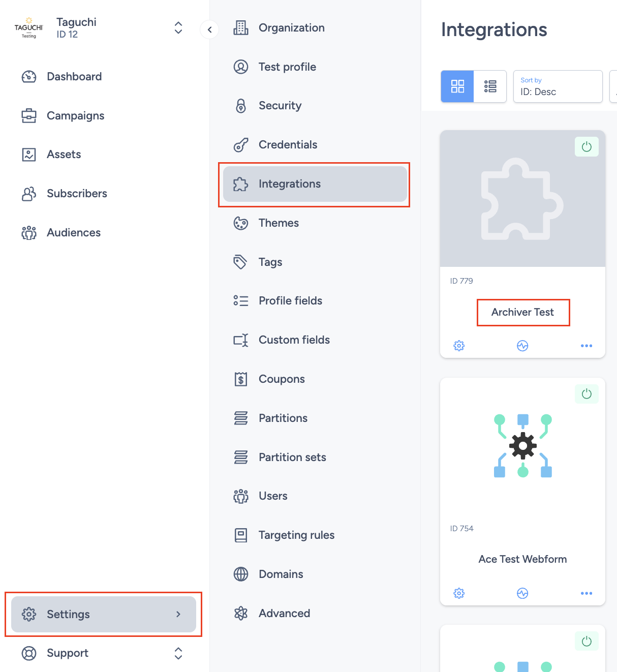This screenshot has width=617, height=672.
Task: Expand the Taguchi organization switcher
Action: tap(178, 28)
